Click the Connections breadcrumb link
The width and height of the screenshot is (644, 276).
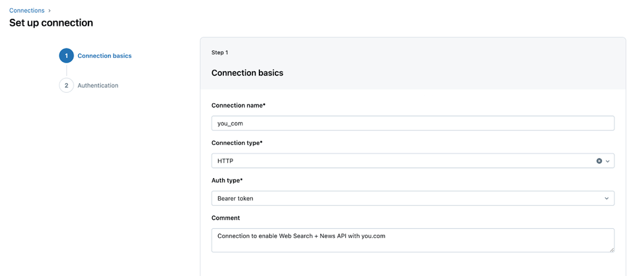(x=26, y=10)
